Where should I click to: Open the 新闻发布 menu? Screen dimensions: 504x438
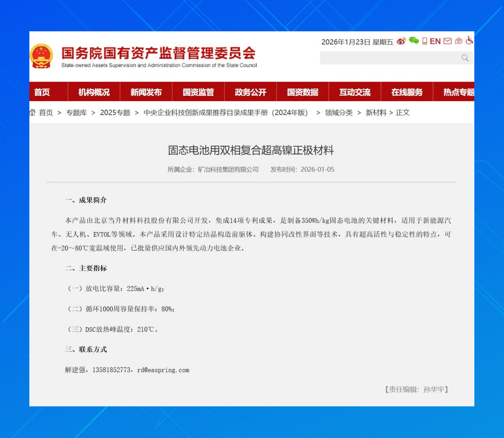(x=146, y=92)
